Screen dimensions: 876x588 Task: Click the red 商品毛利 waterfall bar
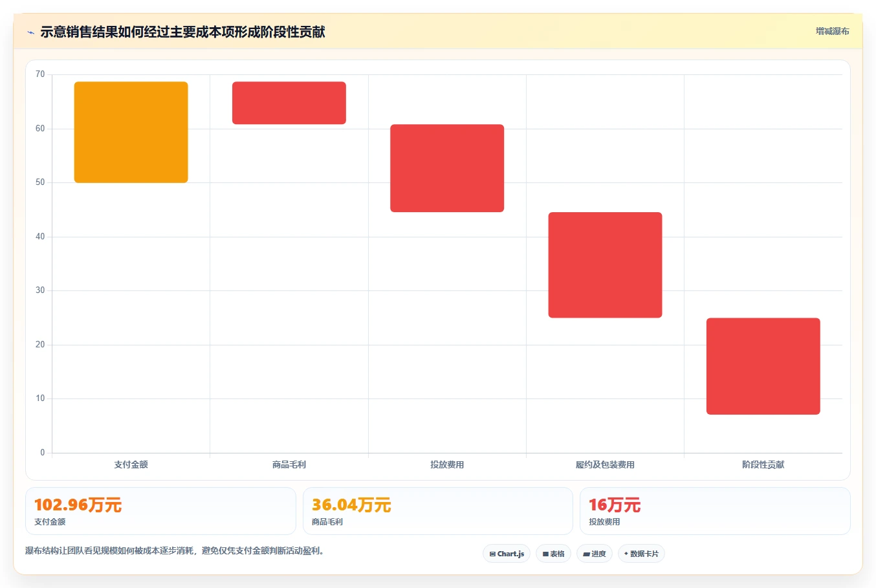pyautogui.click(x=289, y=103)
